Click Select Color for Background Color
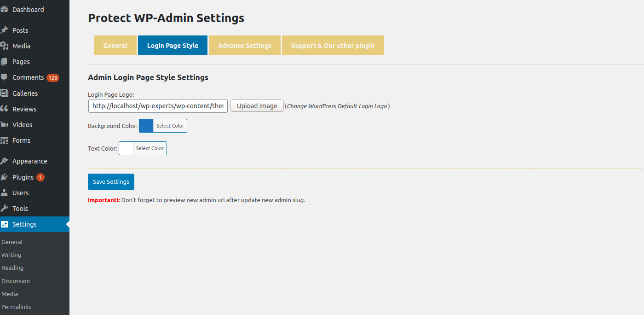 [170, 126]
